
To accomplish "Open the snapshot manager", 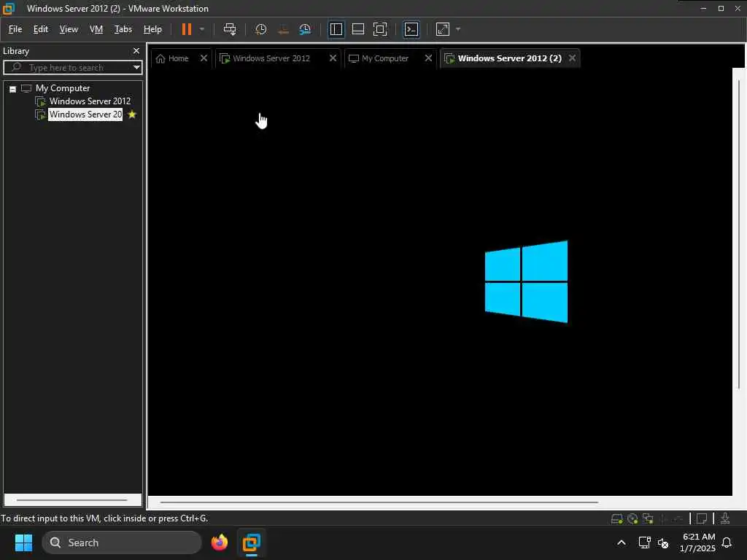I will (305, 29).
